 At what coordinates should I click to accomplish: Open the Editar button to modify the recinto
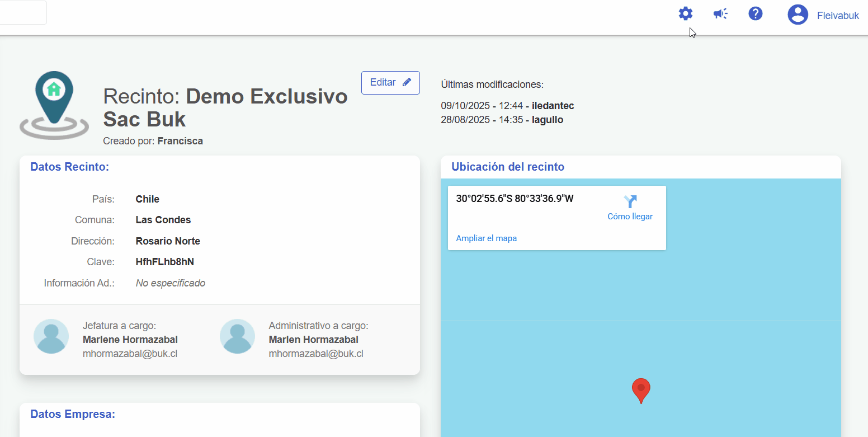[x=390, y=82]
